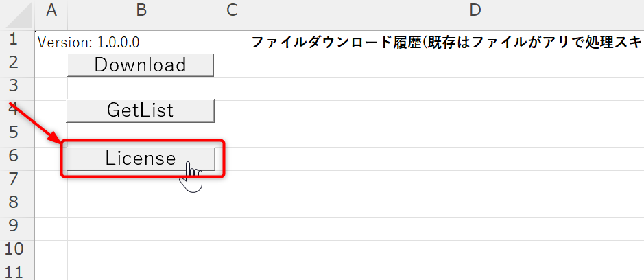The image size is (644, 280).
Task: Click the Version: 1.0.0.0 cell
Action: tap(89, 42)
